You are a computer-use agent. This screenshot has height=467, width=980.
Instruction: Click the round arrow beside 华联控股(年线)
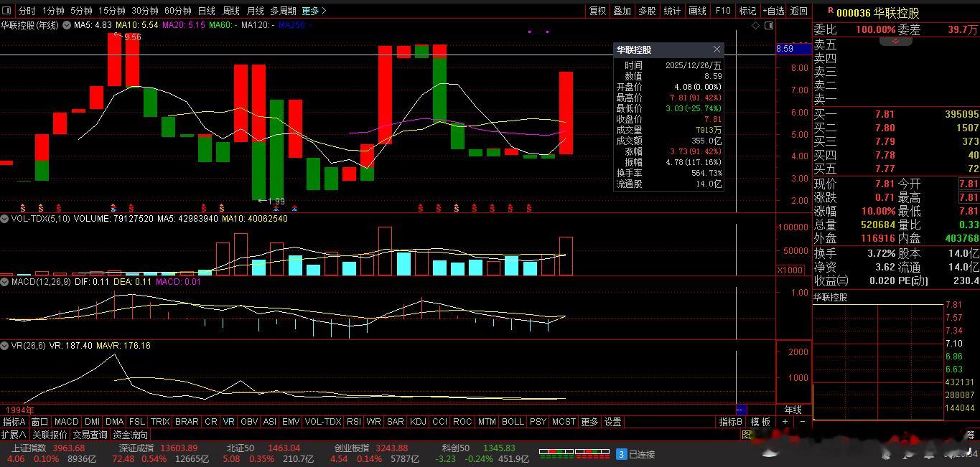(x=66, y=25)
